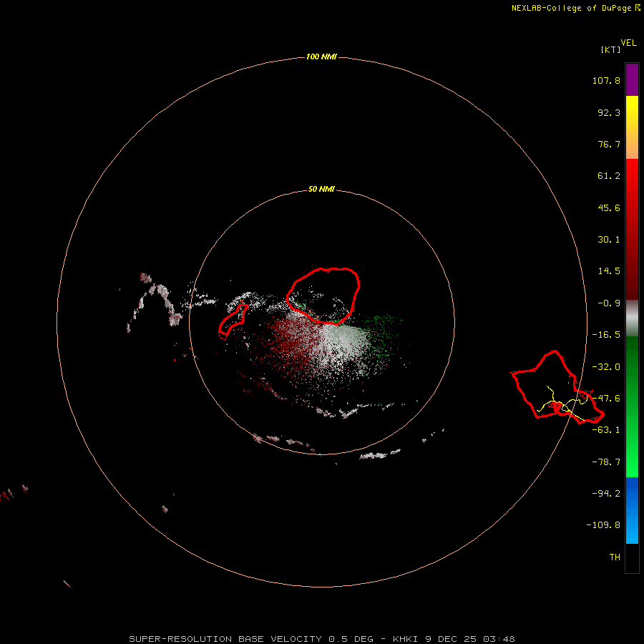
Task: Click the -0.9 velocity scale value
Action: tap(609, 303)
